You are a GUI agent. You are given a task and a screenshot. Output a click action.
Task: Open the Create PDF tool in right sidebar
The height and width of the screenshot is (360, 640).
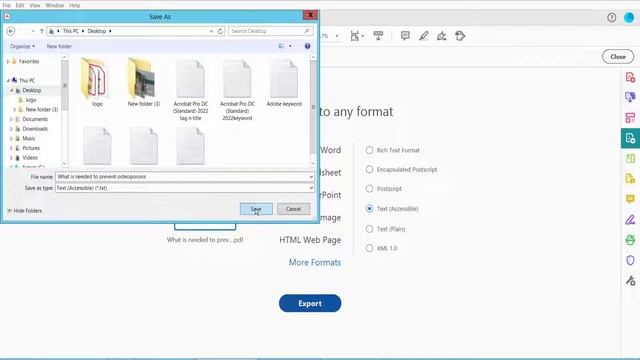click(630, 77)
